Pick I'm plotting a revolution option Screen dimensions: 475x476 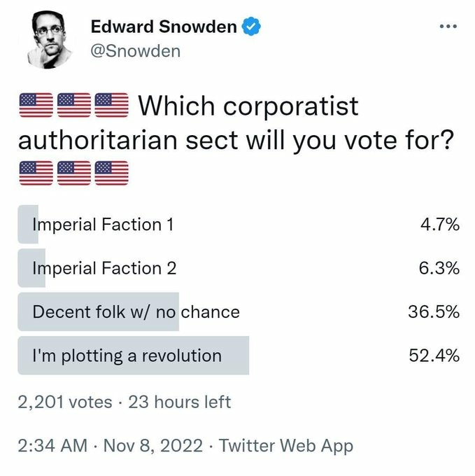(x=127, y=355)
